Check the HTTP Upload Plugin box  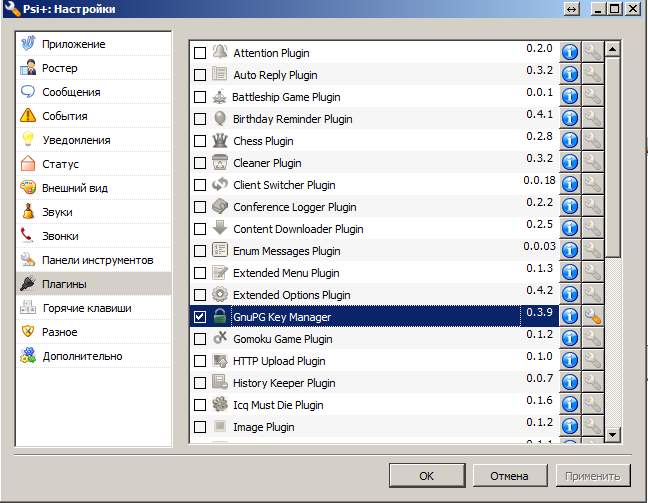point(200,361)
